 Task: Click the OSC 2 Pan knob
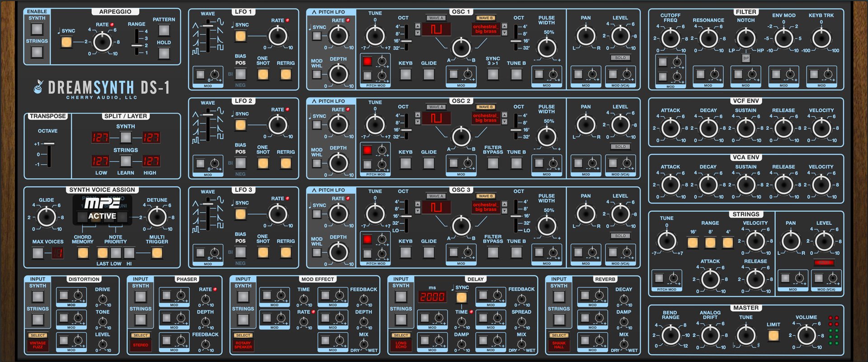pyautogui.click(x=586, y=124)
